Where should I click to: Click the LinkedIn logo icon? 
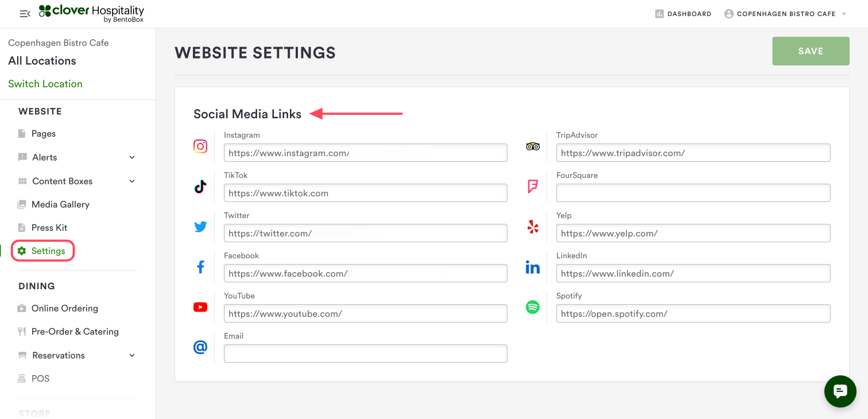pyautogui.click(x=533, y=267)
